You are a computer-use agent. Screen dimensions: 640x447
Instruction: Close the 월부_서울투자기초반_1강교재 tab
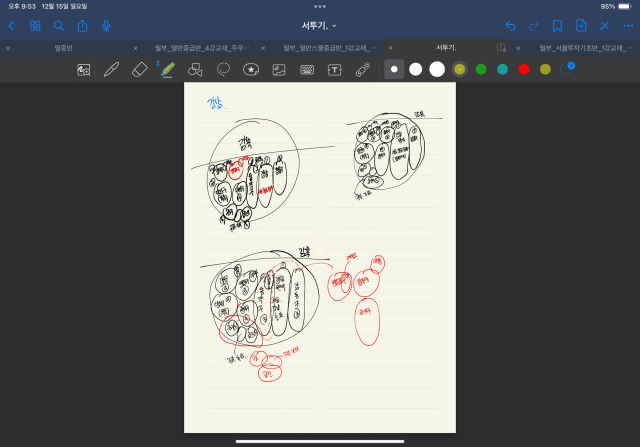[518, 48]
